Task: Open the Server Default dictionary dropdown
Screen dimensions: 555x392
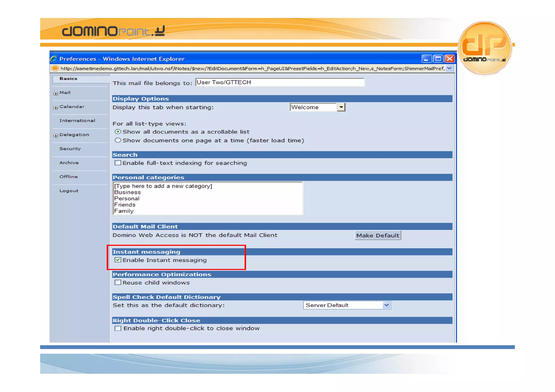Action: (386, 305)
